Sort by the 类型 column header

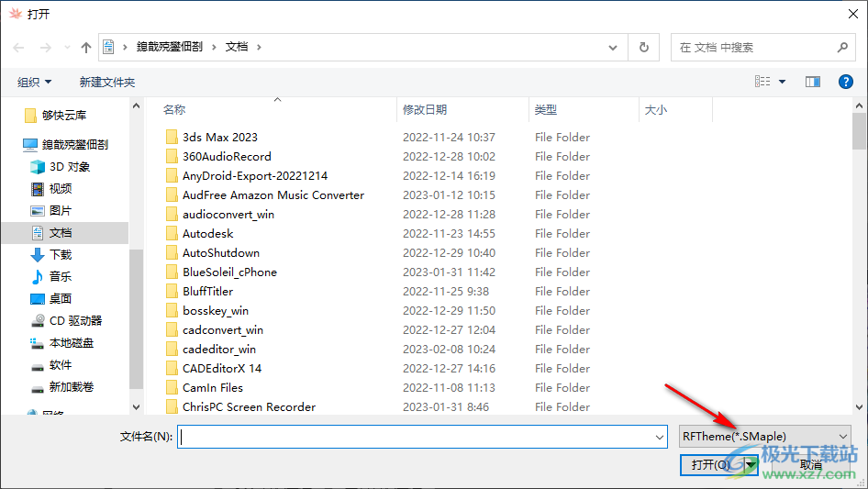coord(546,110)
